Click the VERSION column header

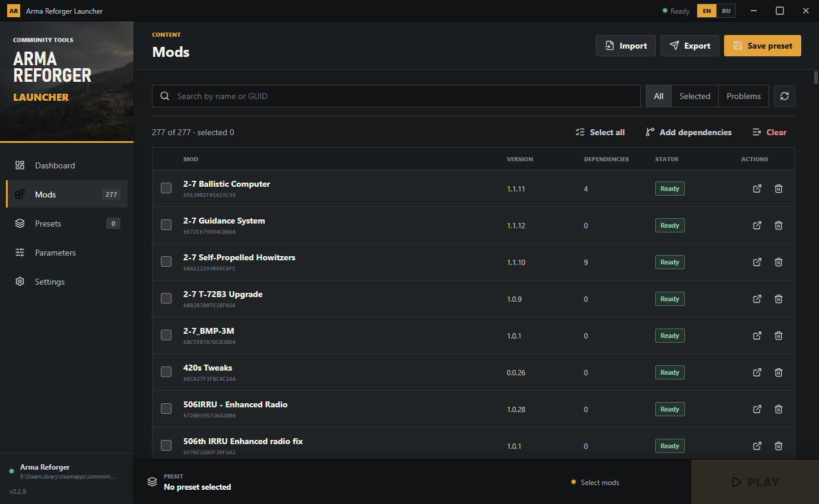point(520,159)
